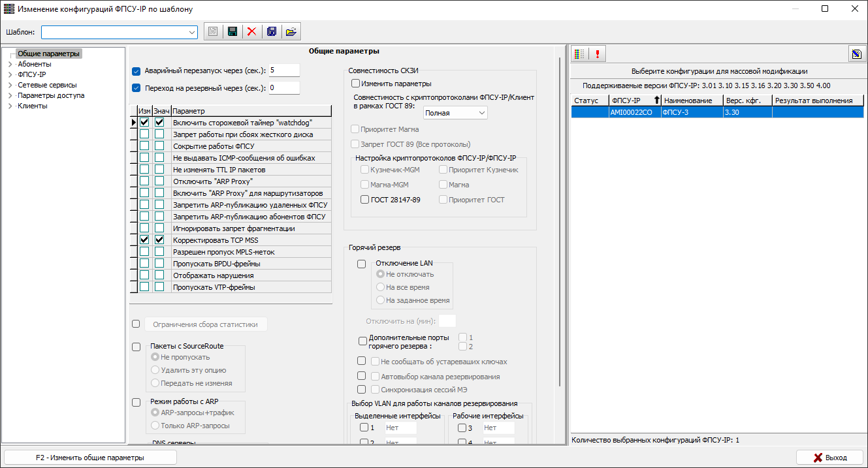Click the red X delete template icon
The image size is (868, 468).
(251, 31)
